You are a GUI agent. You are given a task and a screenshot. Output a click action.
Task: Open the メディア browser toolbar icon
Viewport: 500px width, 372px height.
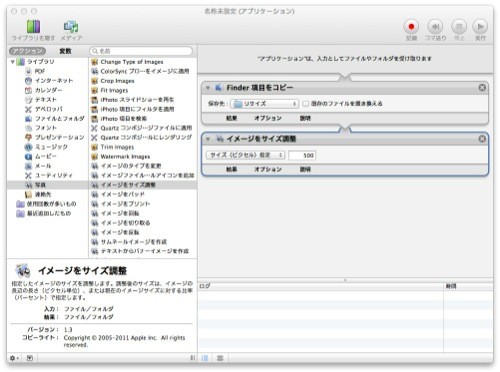tap(71, 27)
